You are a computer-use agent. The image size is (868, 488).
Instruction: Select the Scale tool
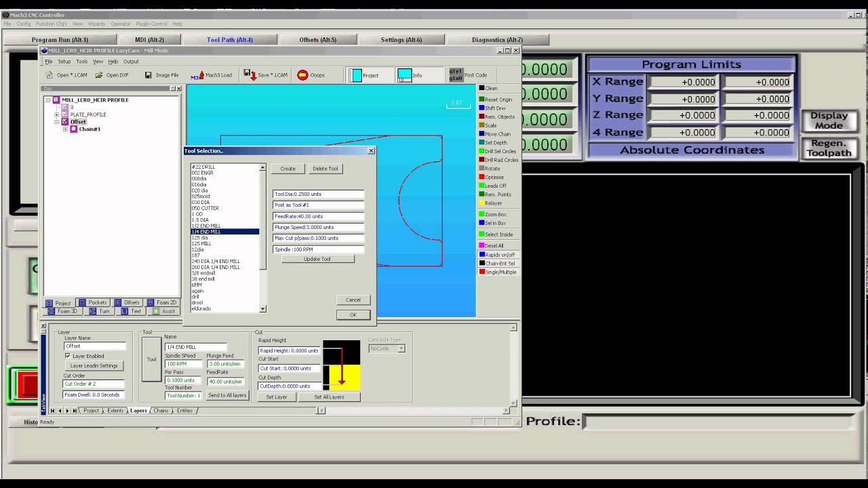(x=488, y=125)
